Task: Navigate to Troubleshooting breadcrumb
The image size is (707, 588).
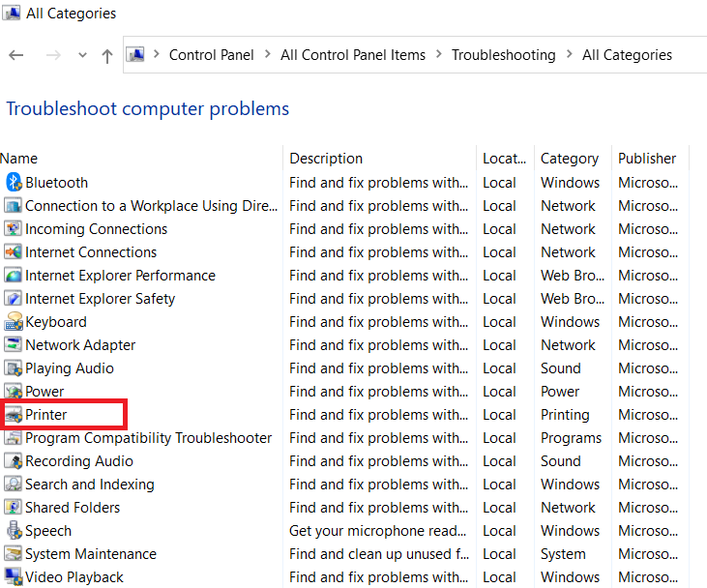Action: 504,55
